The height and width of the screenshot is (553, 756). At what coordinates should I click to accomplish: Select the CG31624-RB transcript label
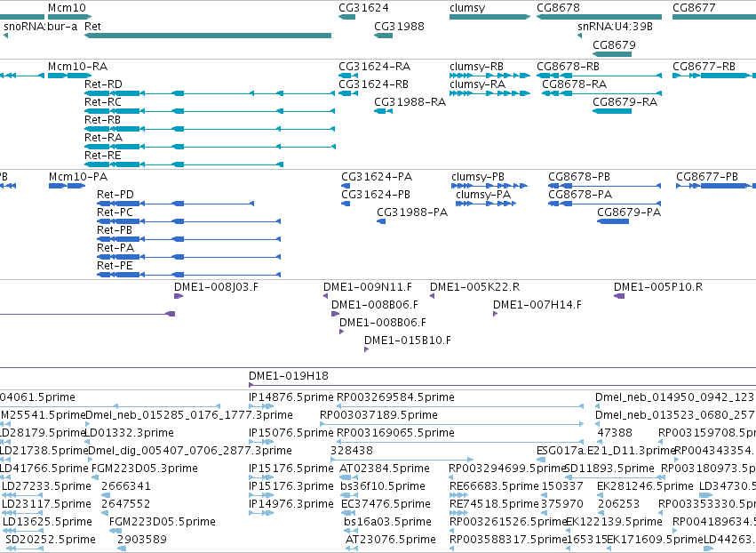click(374, 84)
